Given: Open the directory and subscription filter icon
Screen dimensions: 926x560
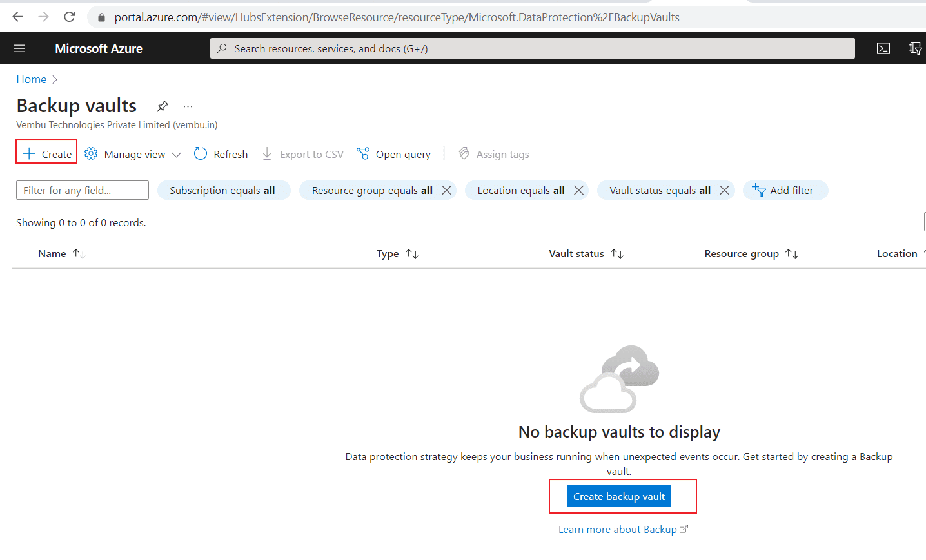Looking at the screenshot, I should pyautogui.click(x=915, y=48).
